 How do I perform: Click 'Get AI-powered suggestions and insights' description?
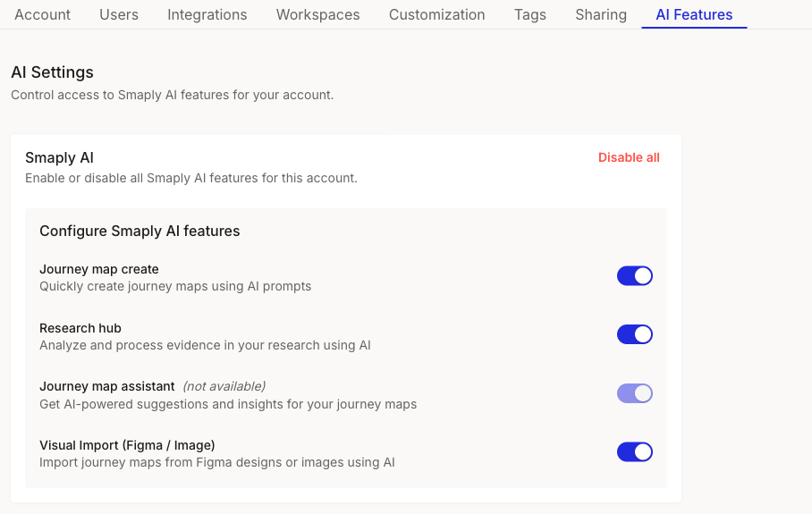tap(228, 404)
